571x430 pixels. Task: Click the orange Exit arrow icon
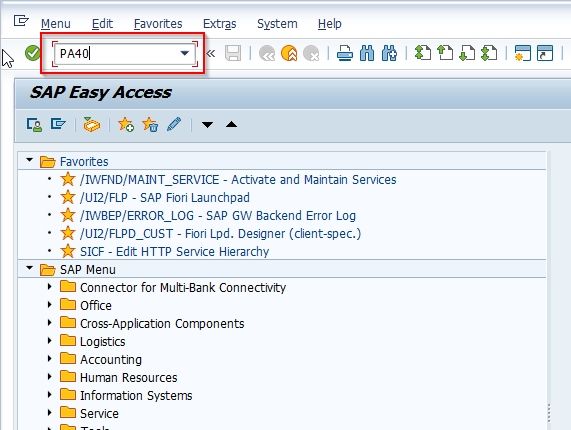click(289, 54)
